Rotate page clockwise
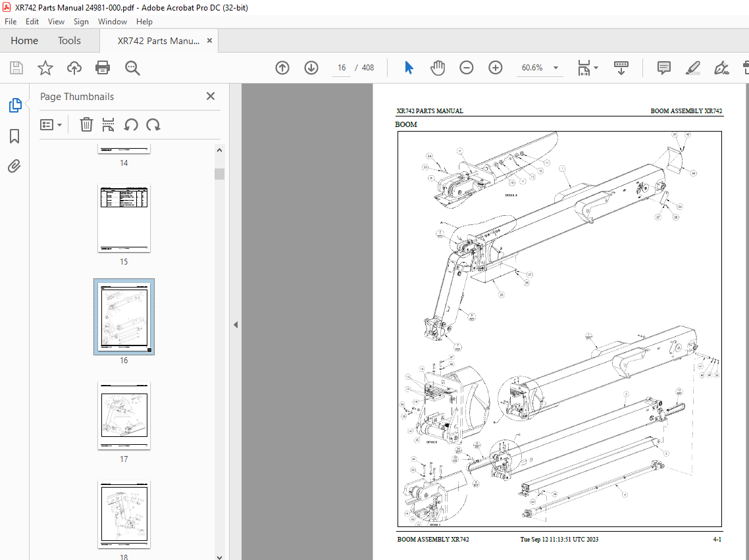 153,124
